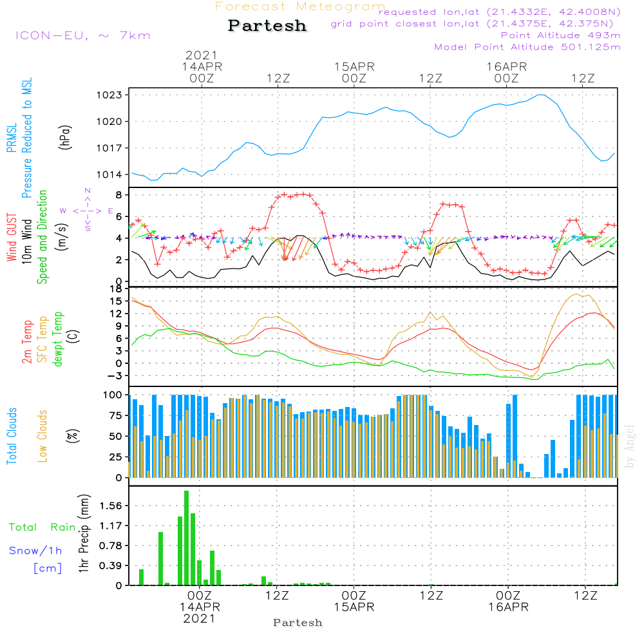Click the 0.39 precipitation axis value
This screenshot has height=644, width=644.
111,566
